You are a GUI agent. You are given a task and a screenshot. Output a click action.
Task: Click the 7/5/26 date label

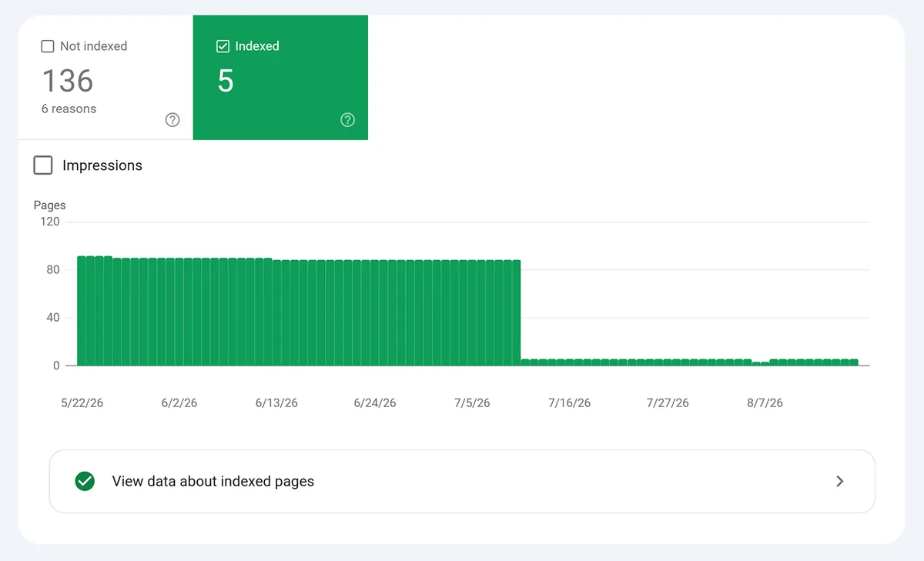pos(472,403)
